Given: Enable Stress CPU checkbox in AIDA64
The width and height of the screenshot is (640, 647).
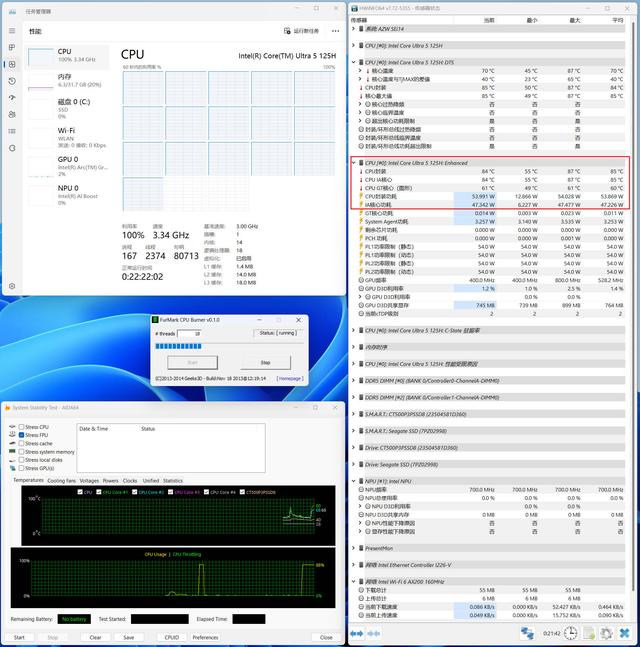Looking at the screenshot, I should click(21, 427).
